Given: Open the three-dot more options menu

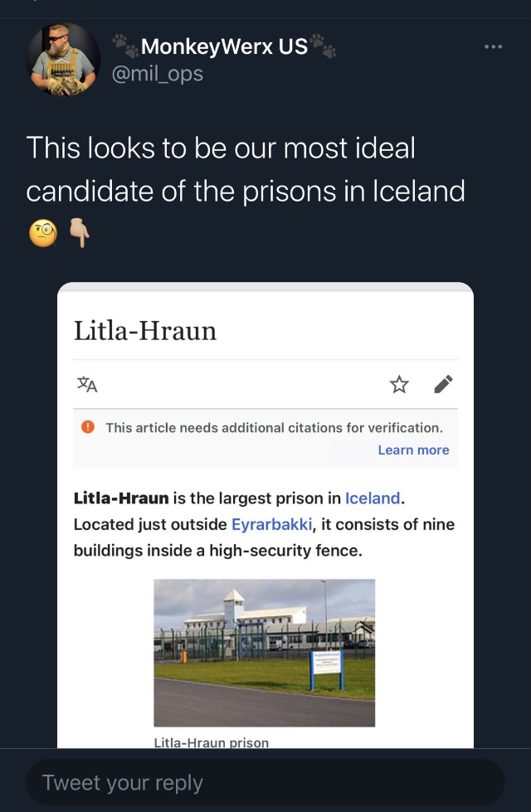Looking at the screenshot, I should point(493,47).
